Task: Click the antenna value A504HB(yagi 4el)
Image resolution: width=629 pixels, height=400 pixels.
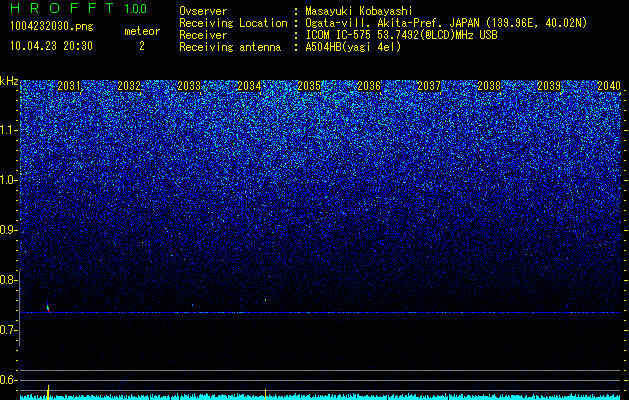Action: pos(353,47)
